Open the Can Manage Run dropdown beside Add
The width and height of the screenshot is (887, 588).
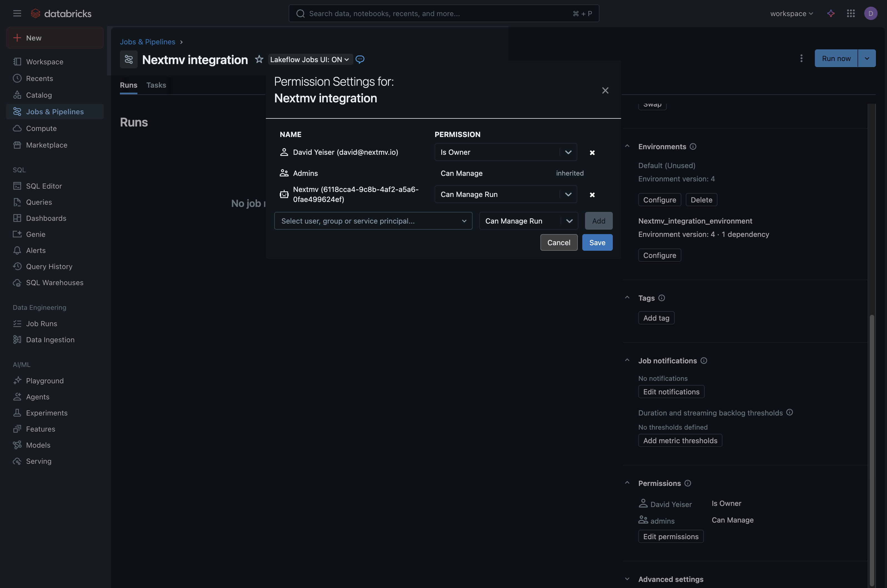tap(528, 221)
